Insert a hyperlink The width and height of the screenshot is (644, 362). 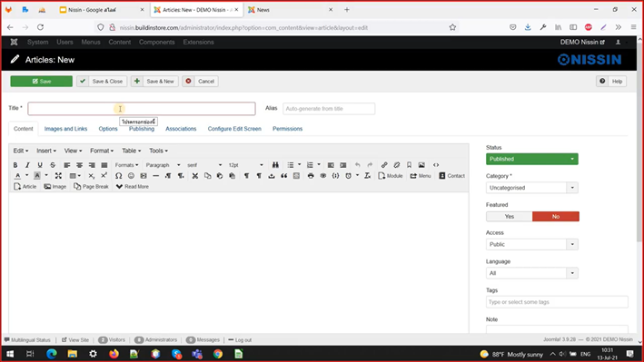384,165
